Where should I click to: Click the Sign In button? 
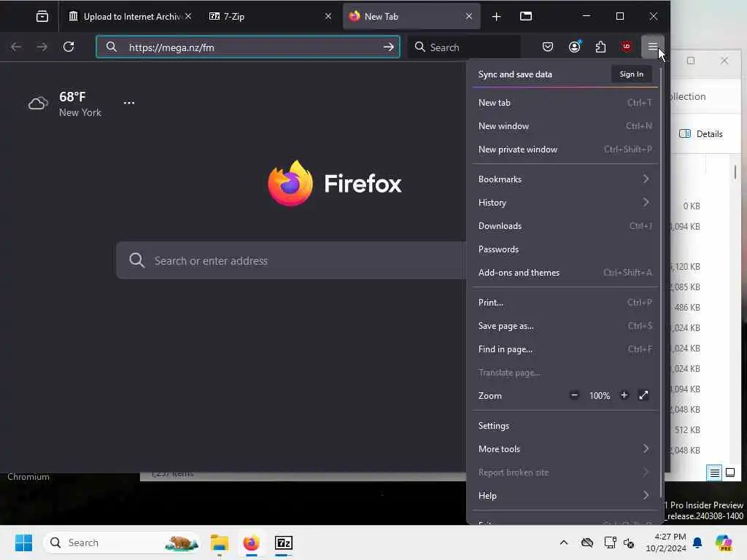click(x=631, y=74)
